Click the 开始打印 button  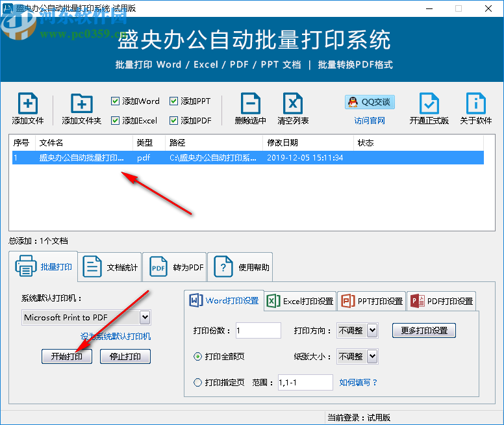pos(67,357)
